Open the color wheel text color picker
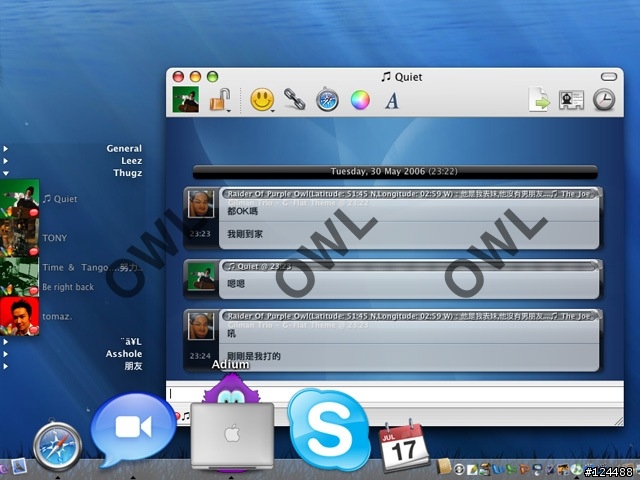 tap(360, 100)
